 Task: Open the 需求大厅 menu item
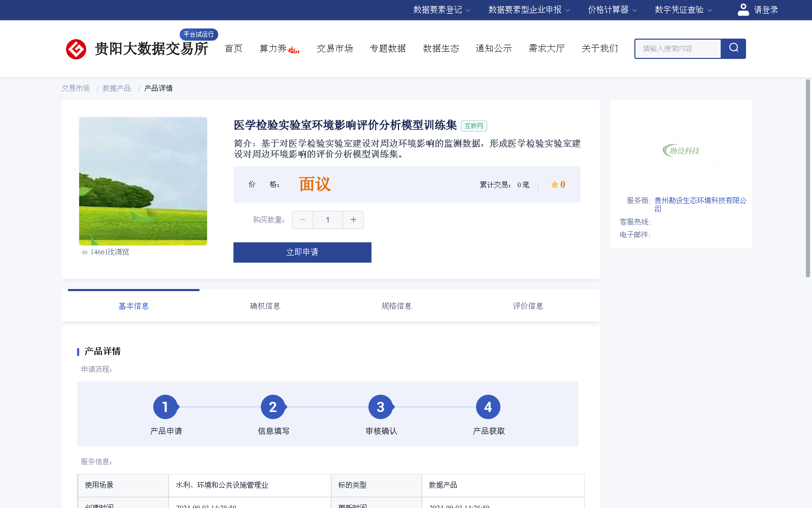(547, 49)
